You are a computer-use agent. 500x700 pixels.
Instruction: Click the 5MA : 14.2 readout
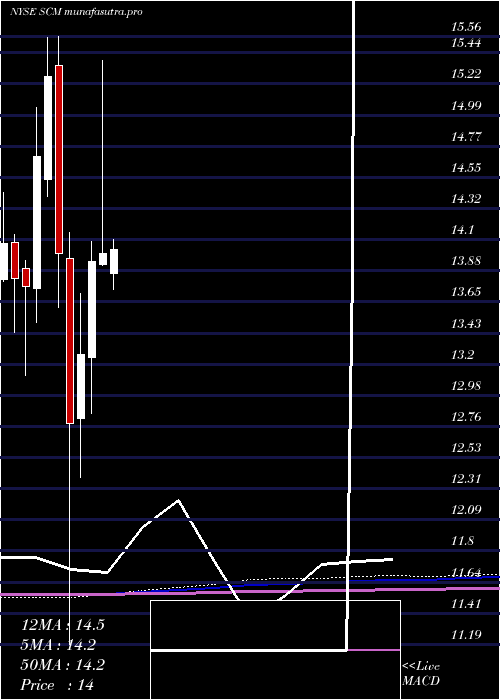[58, 645]
